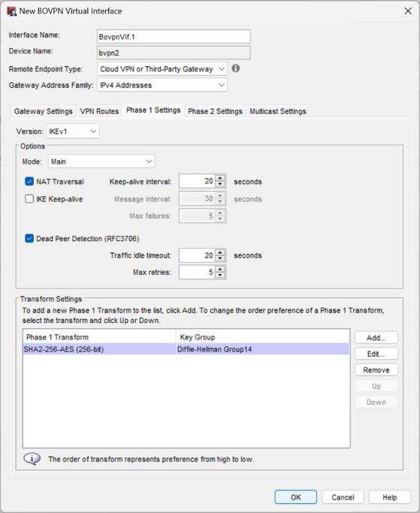Increase the Max retries value

[x=220, y=269]
